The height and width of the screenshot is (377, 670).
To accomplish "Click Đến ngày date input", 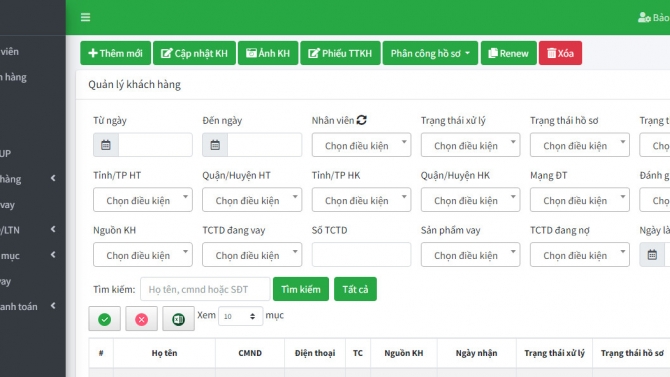I will click(264, 145).
